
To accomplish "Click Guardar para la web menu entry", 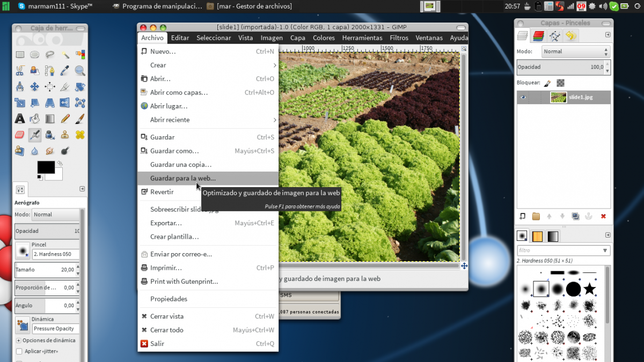I will [183, 178].
